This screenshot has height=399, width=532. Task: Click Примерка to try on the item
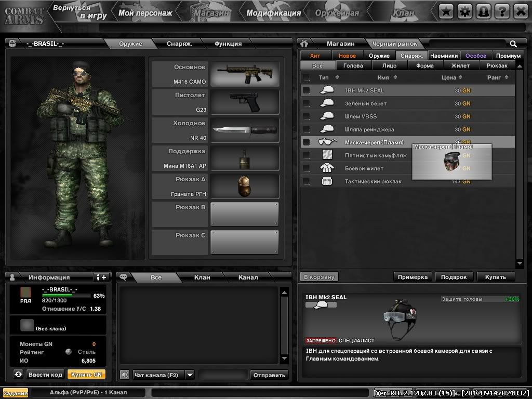pyautogui.click(x=413, y=277)
